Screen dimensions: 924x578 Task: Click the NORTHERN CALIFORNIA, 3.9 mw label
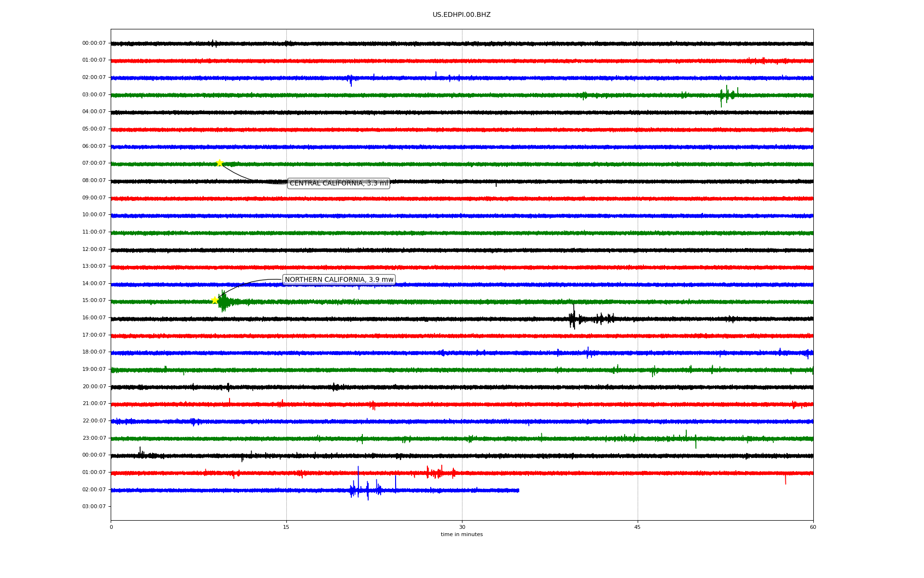click(x=339, y=280)
